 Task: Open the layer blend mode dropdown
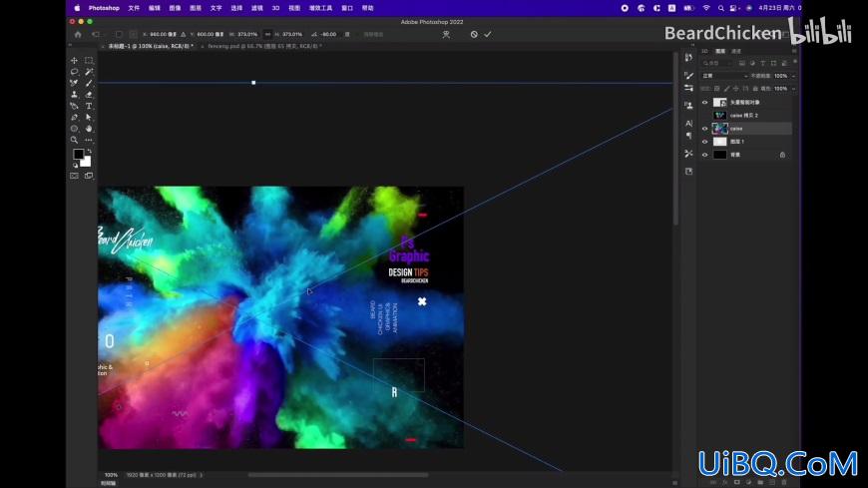coord(724,76)
